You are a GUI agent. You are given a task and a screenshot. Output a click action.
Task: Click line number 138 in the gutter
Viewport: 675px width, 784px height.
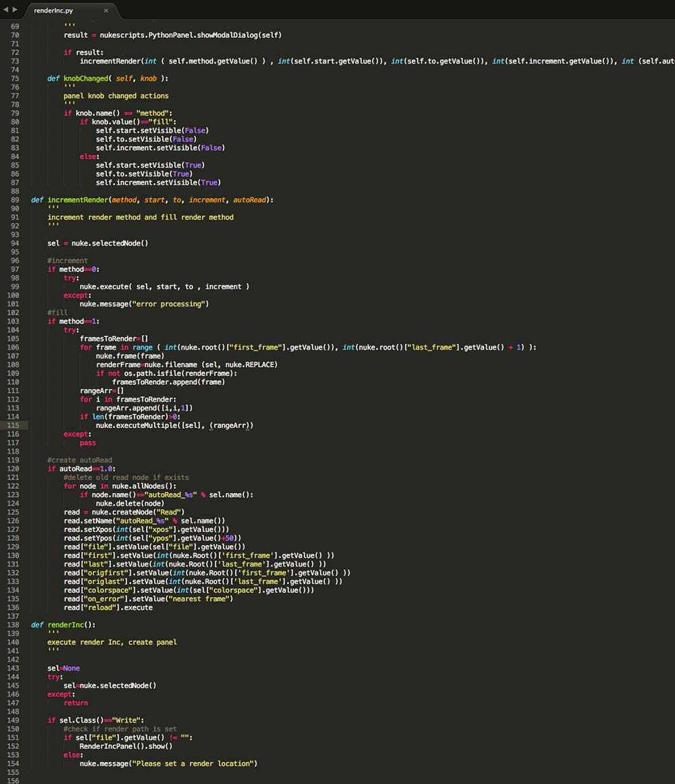pos(13,625)
